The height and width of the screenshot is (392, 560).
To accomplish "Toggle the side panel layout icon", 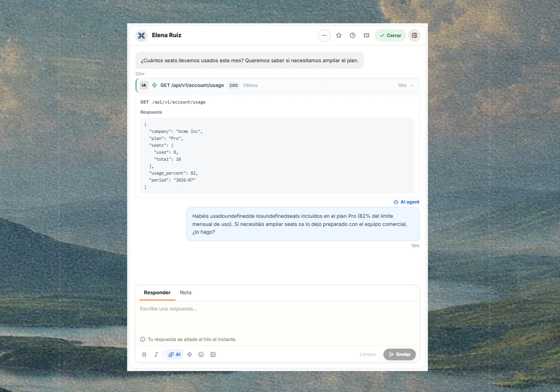I will point(414,35).
